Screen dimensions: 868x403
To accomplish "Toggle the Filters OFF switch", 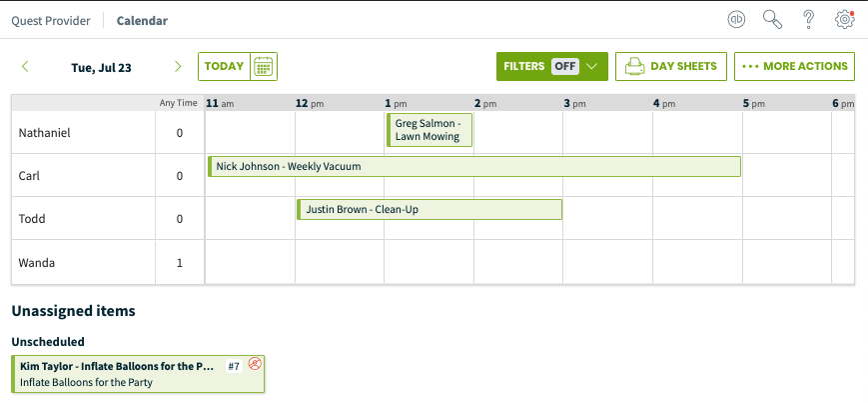I will (565, 67).
